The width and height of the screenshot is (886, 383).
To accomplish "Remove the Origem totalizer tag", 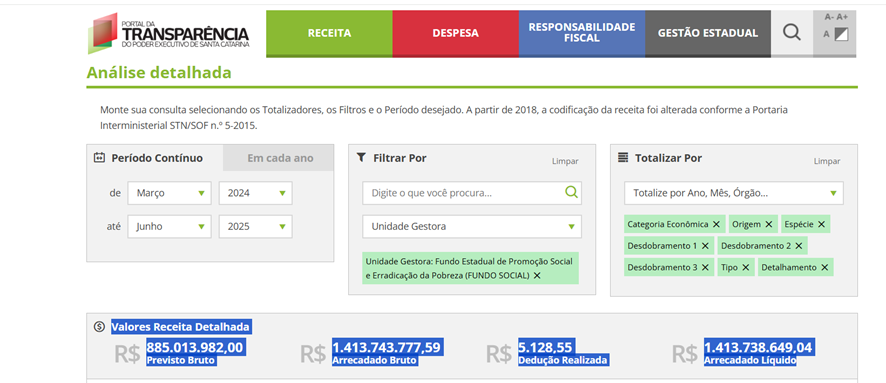I will [x=768, y=224].
